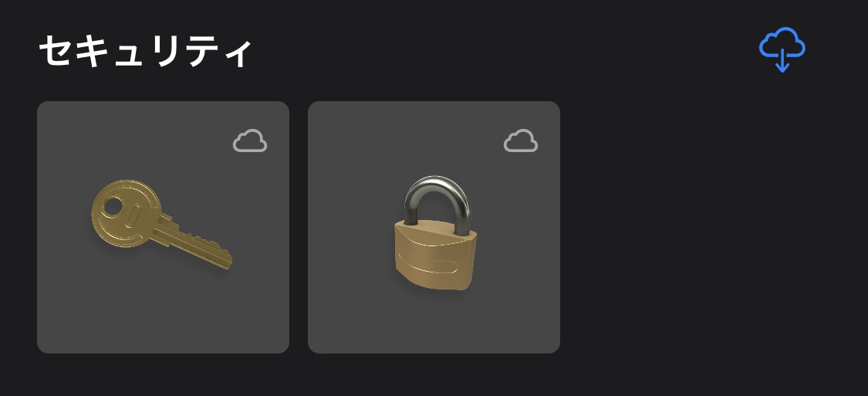Click the gray cloud badge above the key
This screenshot has width=868, height=396.
click(x=250, y=140)
